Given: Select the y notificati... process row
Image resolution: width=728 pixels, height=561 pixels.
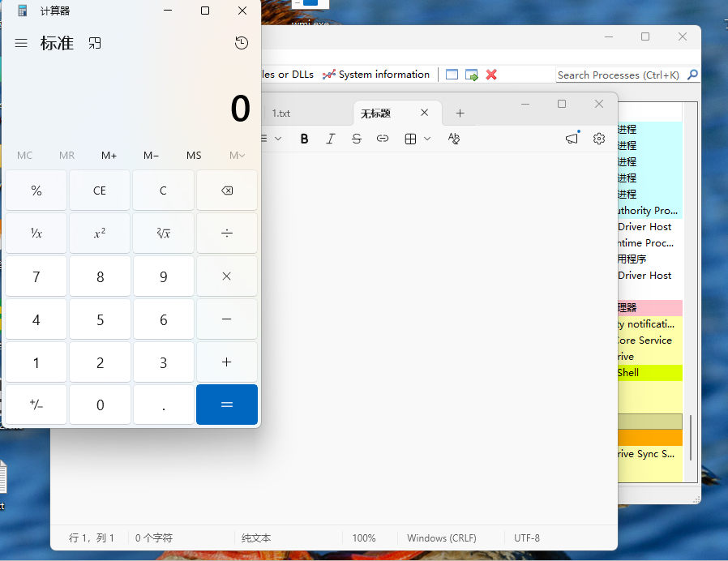Looking at the screenshot, I should click(650, 323).
